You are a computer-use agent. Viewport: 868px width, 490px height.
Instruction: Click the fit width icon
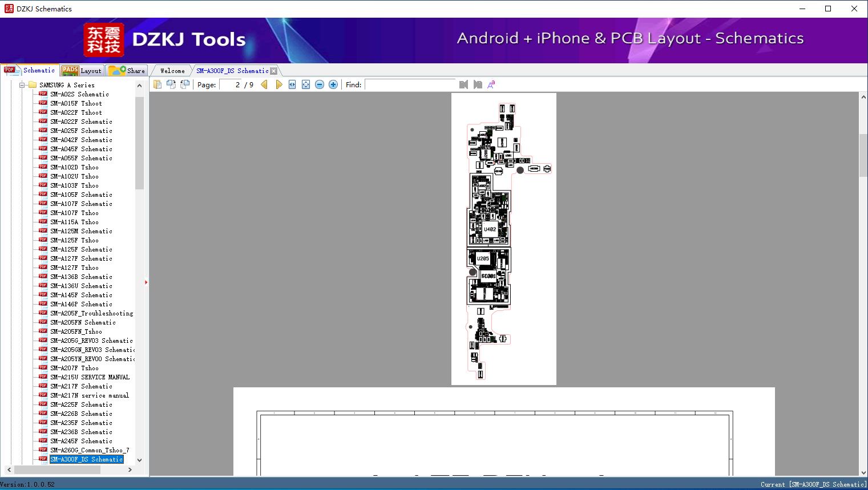click(292, 84)
